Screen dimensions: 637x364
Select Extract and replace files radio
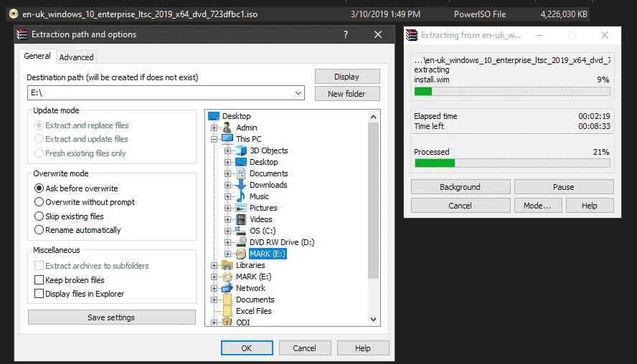pos(39,125)
